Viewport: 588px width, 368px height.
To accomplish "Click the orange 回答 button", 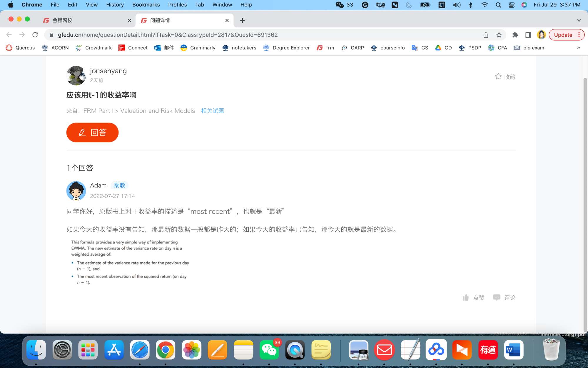I will 92,132.
